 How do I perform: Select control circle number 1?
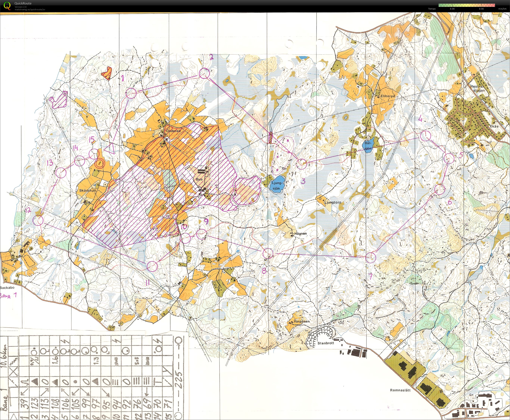131,93
